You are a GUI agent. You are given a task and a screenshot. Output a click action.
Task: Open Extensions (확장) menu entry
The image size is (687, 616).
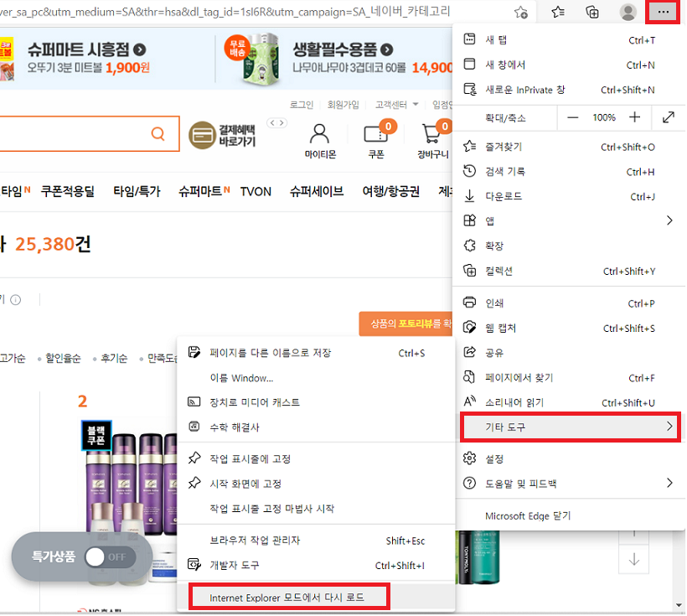[569, 246]
